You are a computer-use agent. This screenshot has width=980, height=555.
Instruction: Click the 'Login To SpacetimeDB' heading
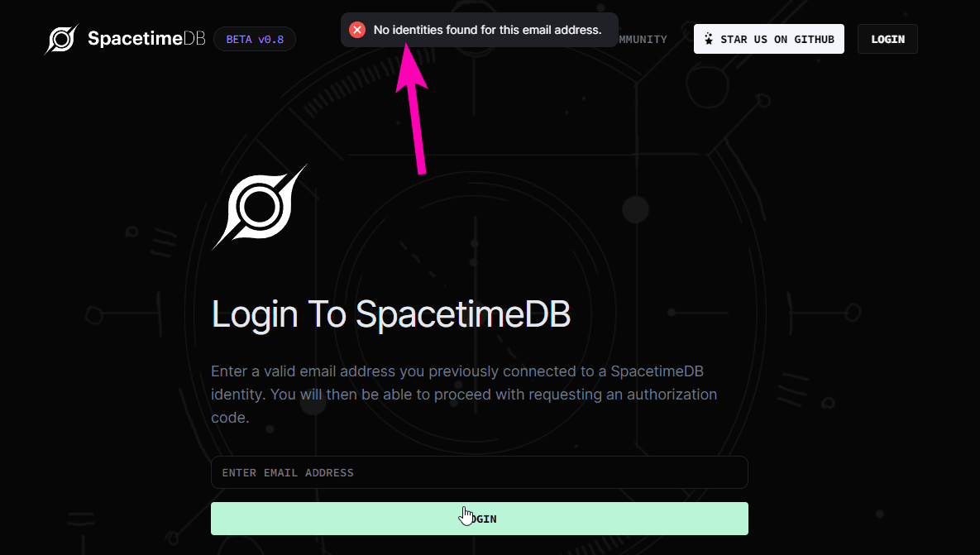pyautogui.click(x=391, y=315)
